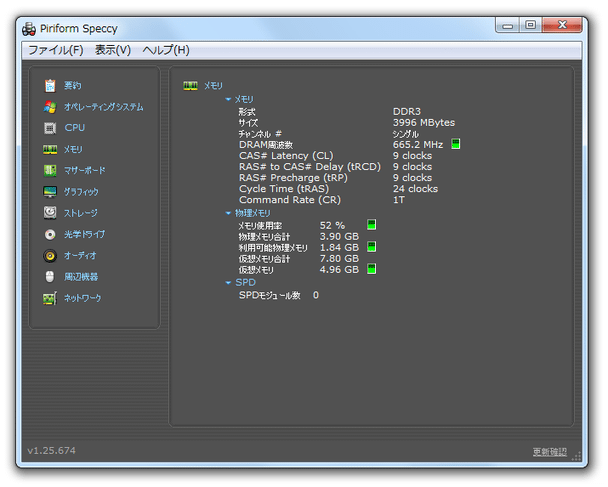Select the シングル channel value

(x=406, y=134)
